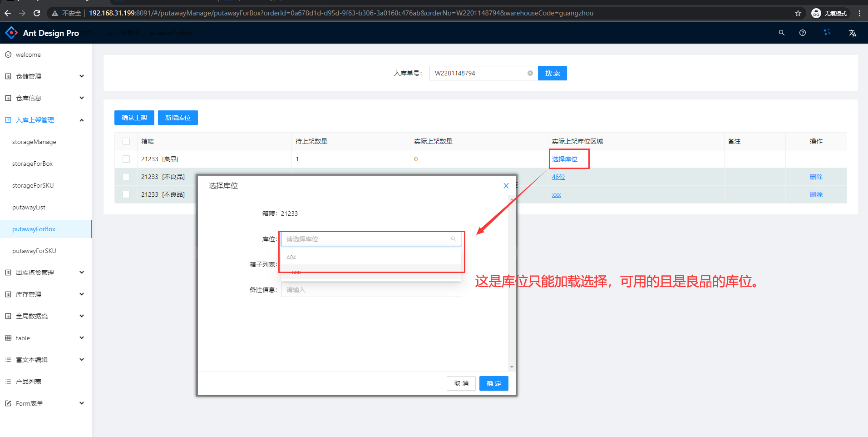Click the search magnifier icon in header

click(x=781, y=33)
